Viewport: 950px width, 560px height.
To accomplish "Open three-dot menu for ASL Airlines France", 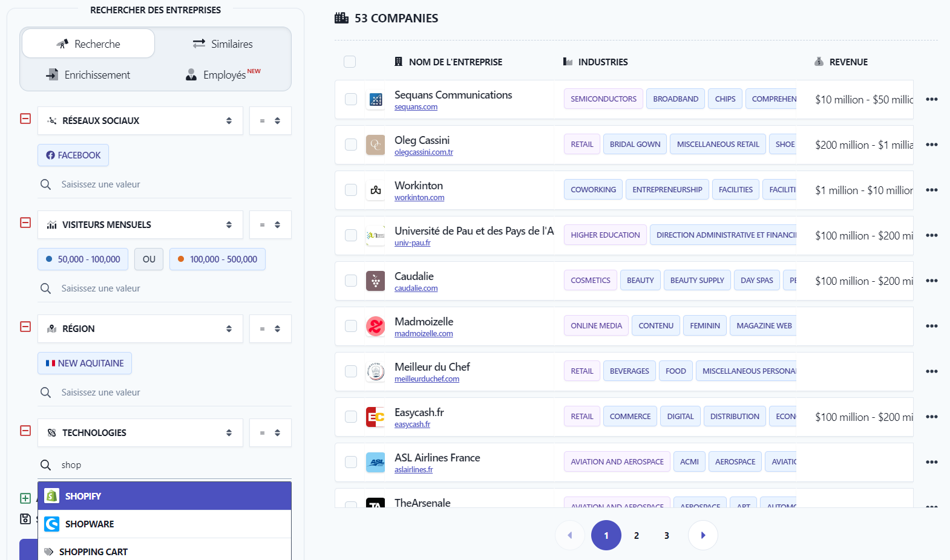I will pyautogui.click(x=932, y=462).
